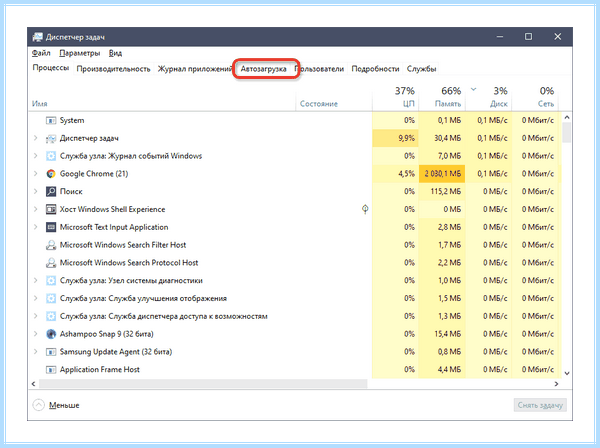Click the Search Filter Host icon
Screen dimensions: 600x448
tap(51, 245)
